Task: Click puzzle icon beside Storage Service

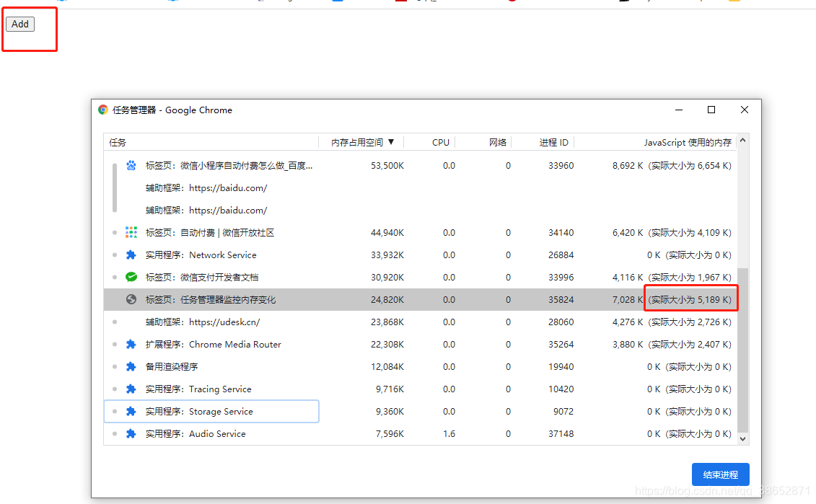Action: pyautogui.click(x=131, y=412)
